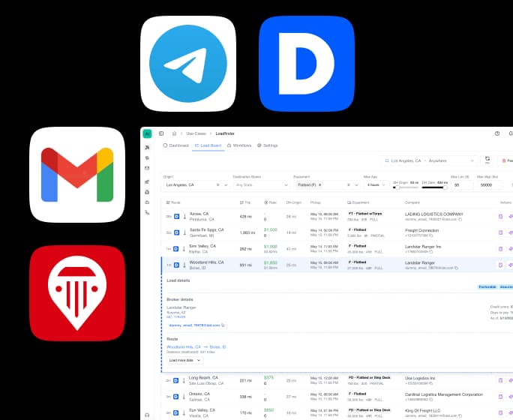Image resolution: width=513 pixels, height=420 pixels.
Task: Open the Equipment dropdown arrow
Action: click(x=356, y=185)
